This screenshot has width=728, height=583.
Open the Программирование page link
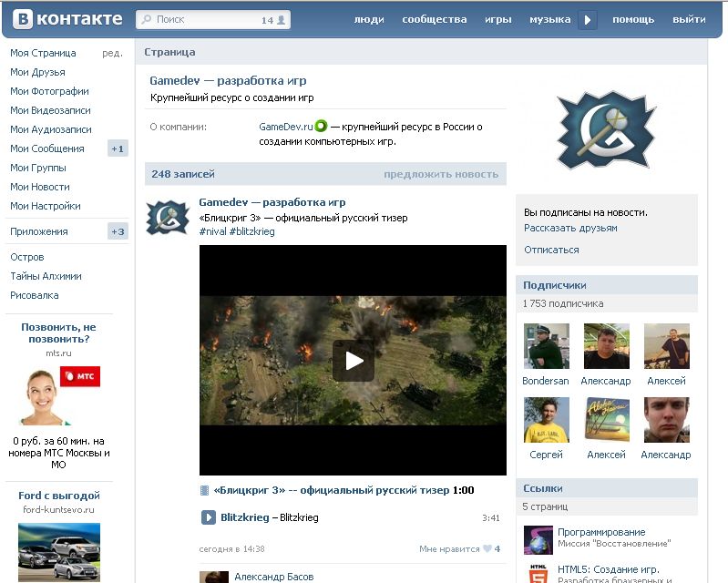(601, 532)
